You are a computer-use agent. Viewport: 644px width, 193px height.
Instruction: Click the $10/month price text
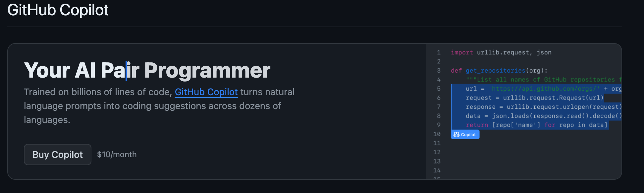pos(117,155)
